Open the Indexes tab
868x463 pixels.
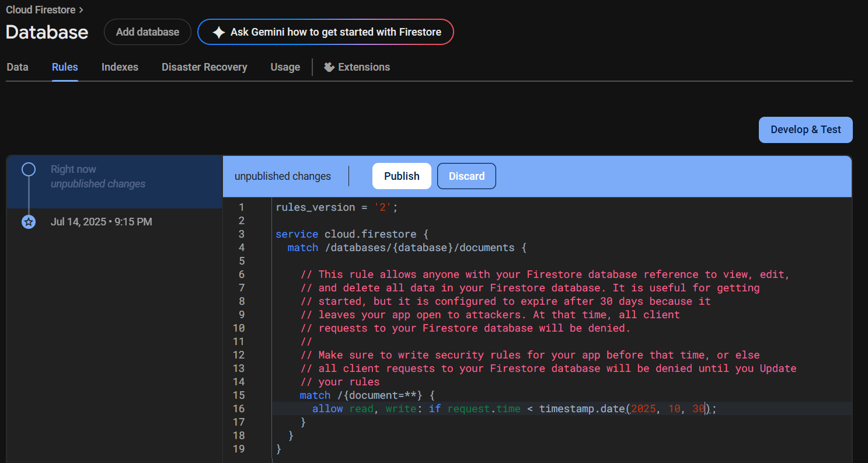[120, 67]
